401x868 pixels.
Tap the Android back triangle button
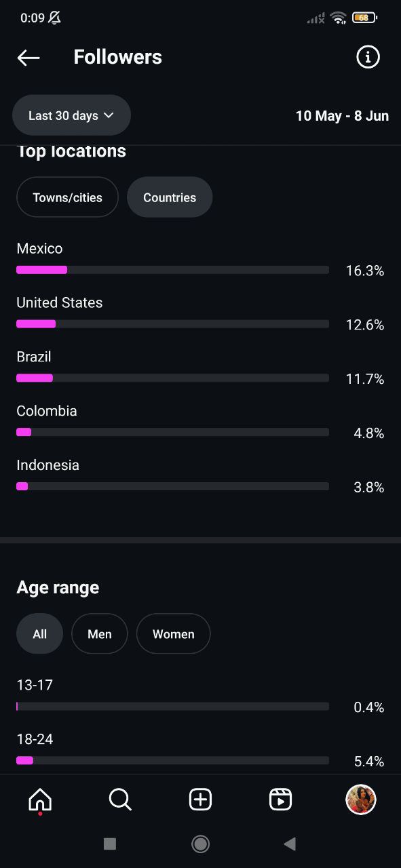(x=290, y=844)
